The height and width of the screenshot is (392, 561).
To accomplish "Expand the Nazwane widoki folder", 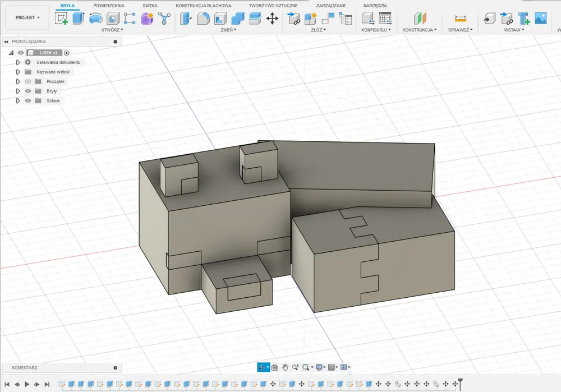I will click(x=18, y=72).
